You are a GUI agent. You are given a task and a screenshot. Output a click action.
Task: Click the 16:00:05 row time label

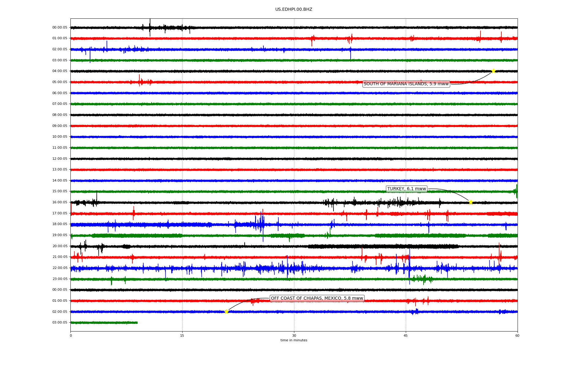point(60,202)
